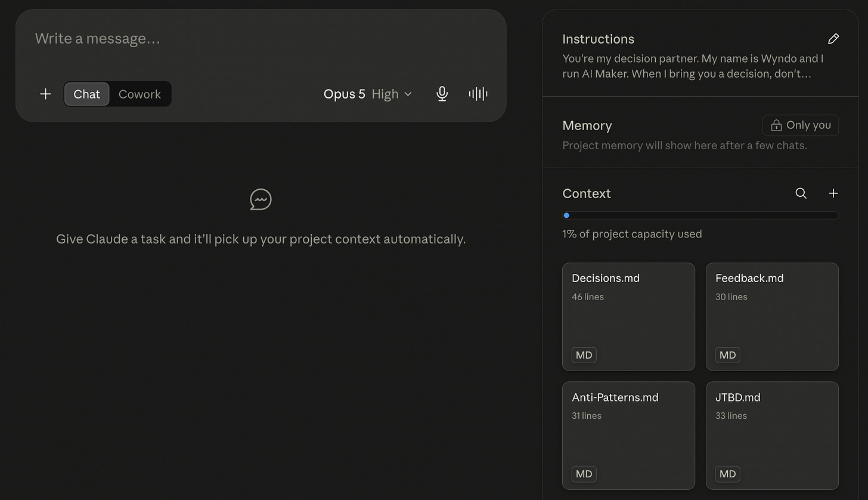Expand the High effort chevron
The image size is (868, 500).
click(x=408, y=94)
